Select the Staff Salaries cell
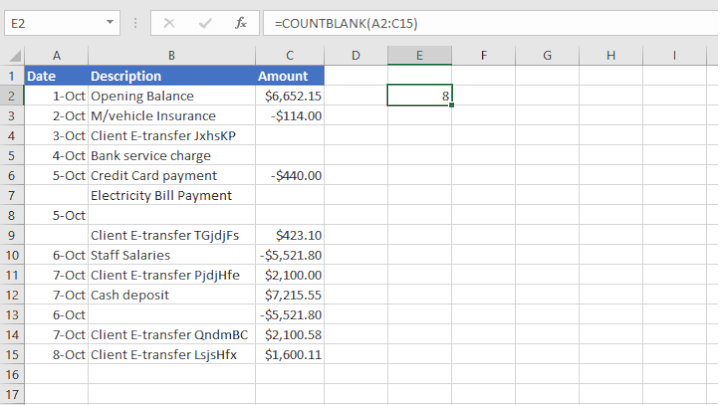Viewport: 720px width, 405px height. (171, 255)
